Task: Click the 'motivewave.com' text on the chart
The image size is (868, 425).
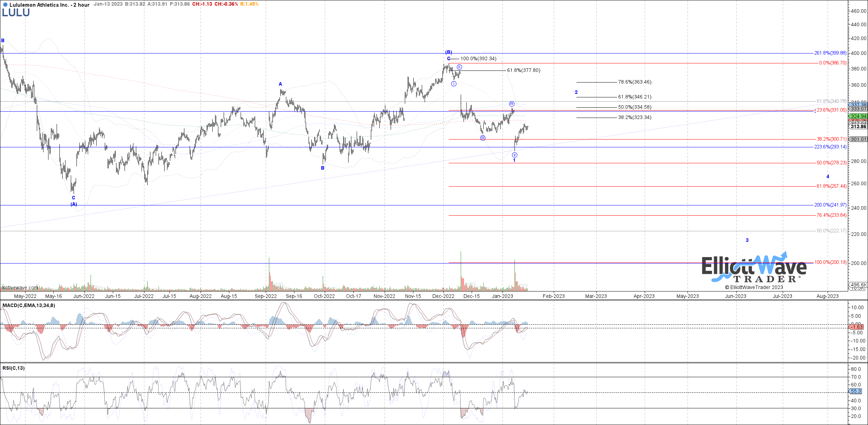Action: 19,288
